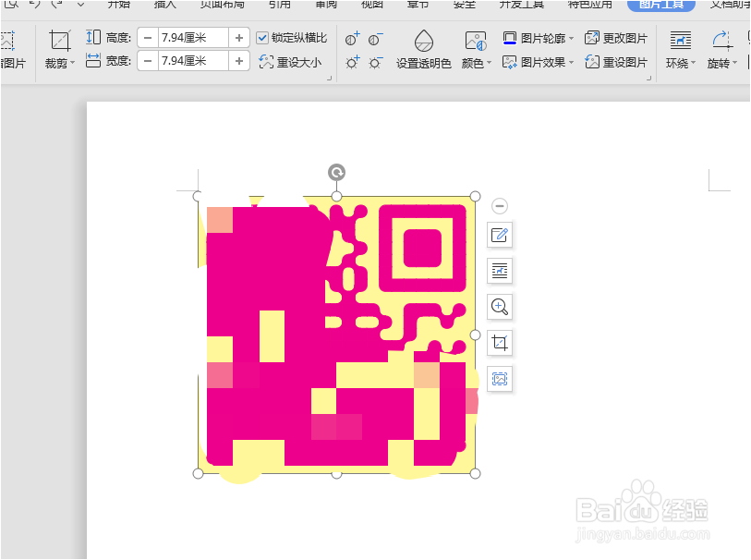The height and width of the screenshot is (560, 751).
Task: Select the 设置透明色 transparent color tool
Action: tap(423, 49)
